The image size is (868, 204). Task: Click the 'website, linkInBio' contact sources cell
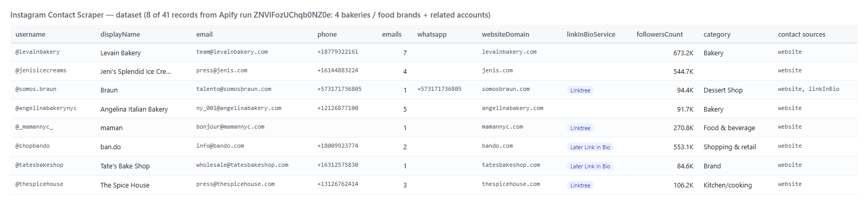point(809,89)
